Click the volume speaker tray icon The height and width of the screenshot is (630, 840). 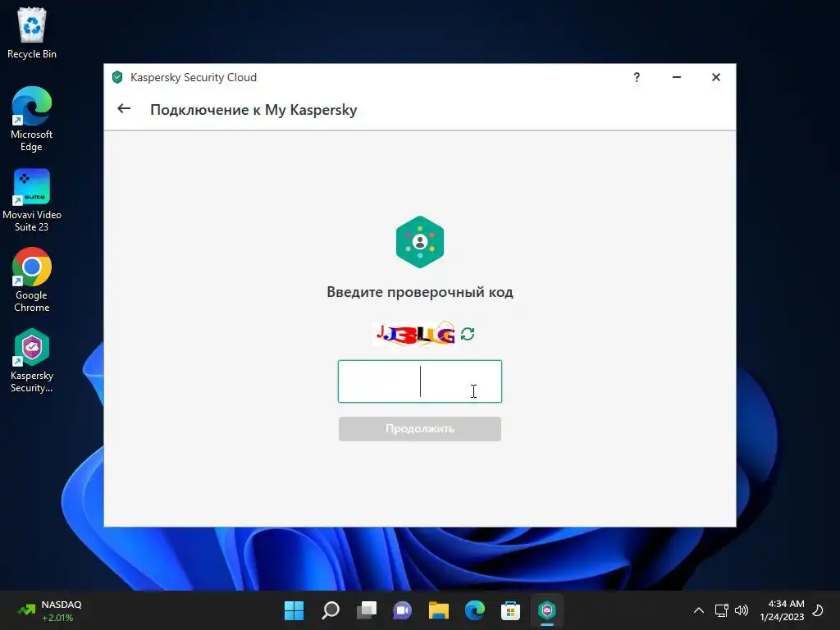(x=742, y=610)
